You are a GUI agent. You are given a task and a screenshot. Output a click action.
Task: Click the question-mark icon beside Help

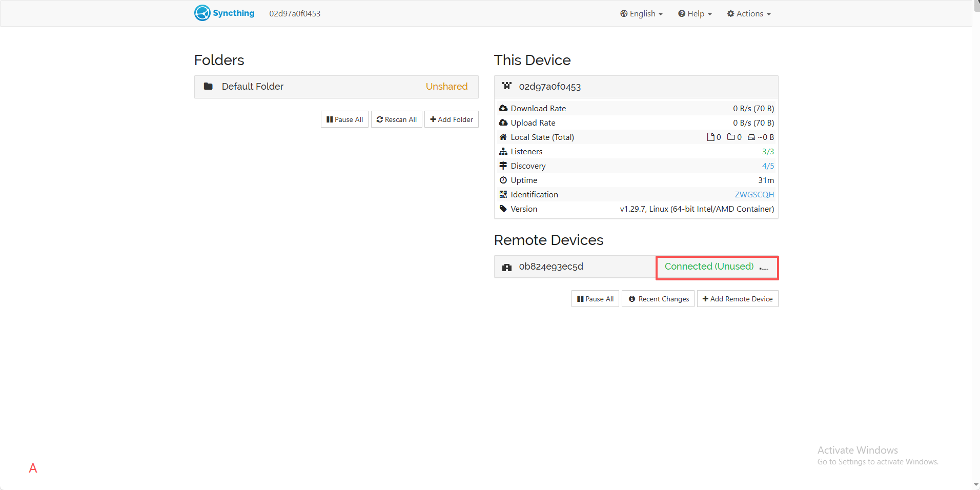682,13
